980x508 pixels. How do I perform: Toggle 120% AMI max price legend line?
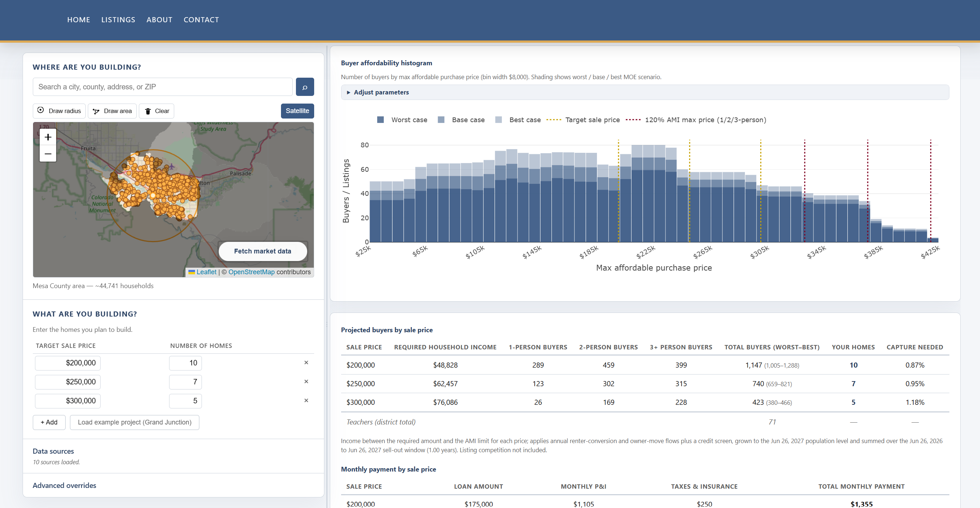696,120
